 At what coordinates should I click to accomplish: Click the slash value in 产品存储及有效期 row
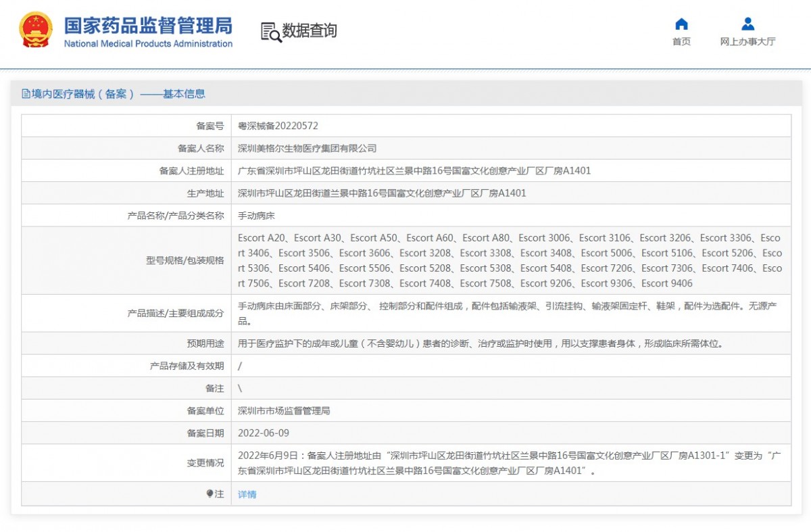[x=240, y=366]
